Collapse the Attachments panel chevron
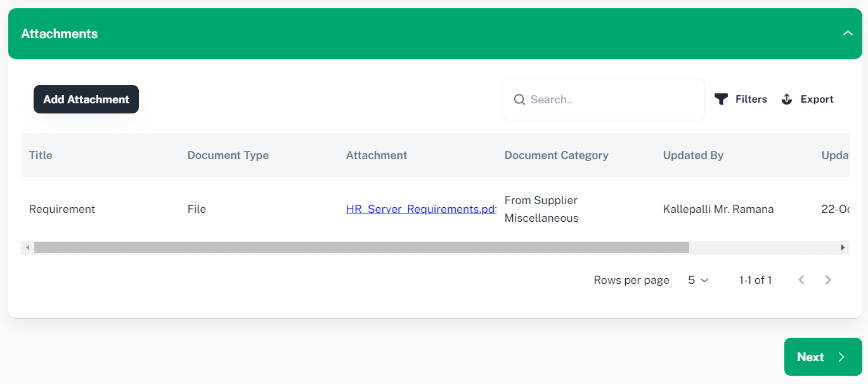This screenshot has height=384, width=868. pyautogui.click(x=848, y=34)
